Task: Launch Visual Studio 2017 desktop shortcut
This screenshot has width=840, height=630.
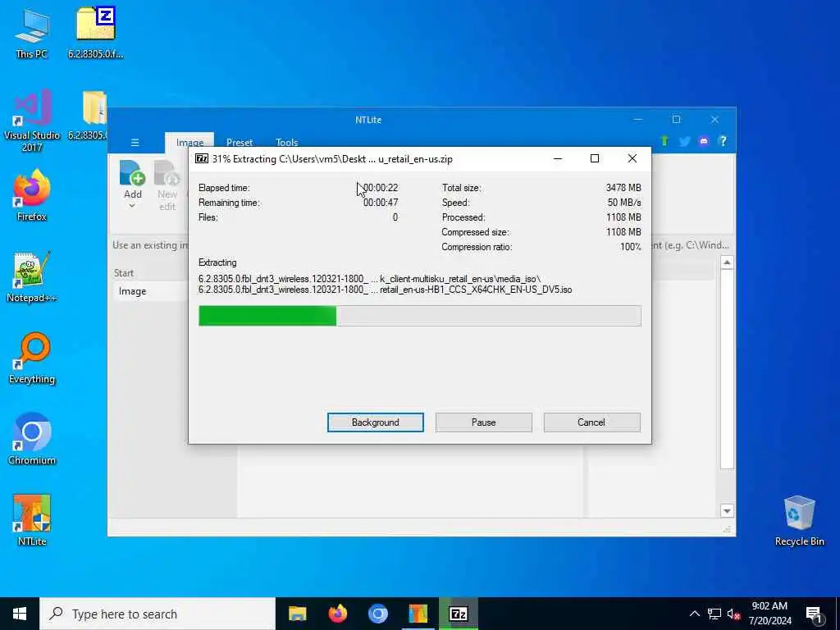Action: click(32, 121)
